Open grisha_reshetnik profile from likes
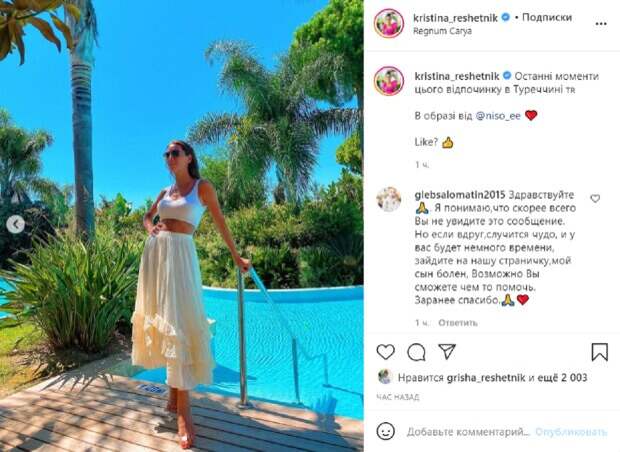 click(x=486, y=378)
